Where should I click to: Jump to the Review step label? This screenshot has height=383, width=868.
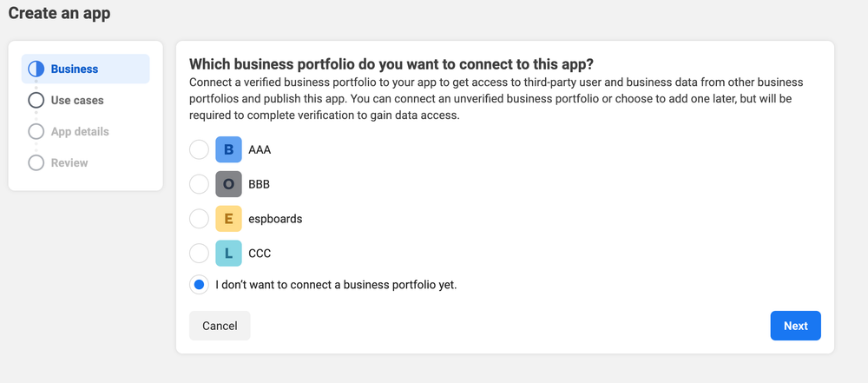click(x=69, y=162)
